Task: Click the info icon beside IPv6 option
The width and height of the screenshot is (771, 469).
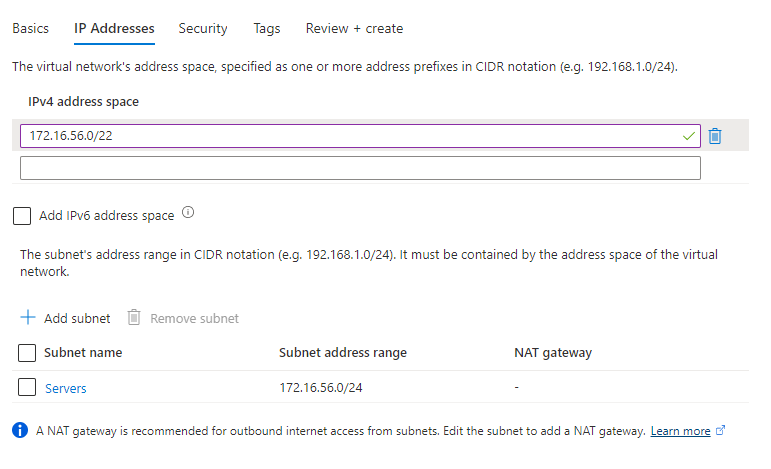Action: tap(188, 213)
